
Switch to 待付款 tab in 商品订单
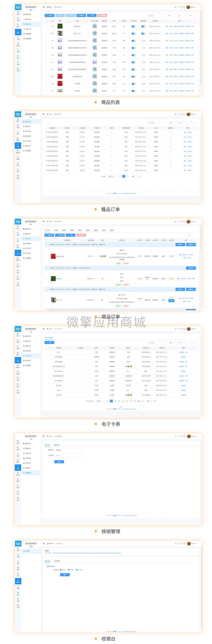tap(56, 230)
